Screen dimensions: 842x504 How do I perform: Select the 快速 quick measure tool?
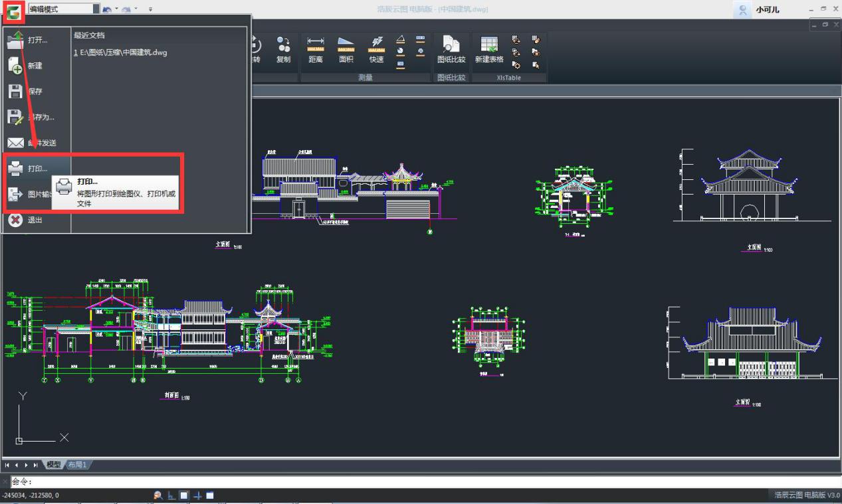376,50
